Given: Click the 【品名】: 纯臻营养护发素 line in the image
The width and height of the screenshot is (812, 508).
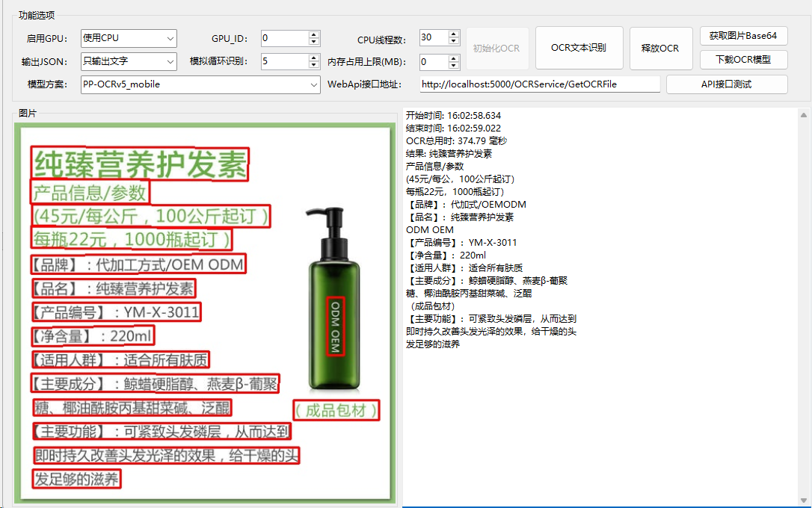Looking at the screenshot, I should pos(114,288).
